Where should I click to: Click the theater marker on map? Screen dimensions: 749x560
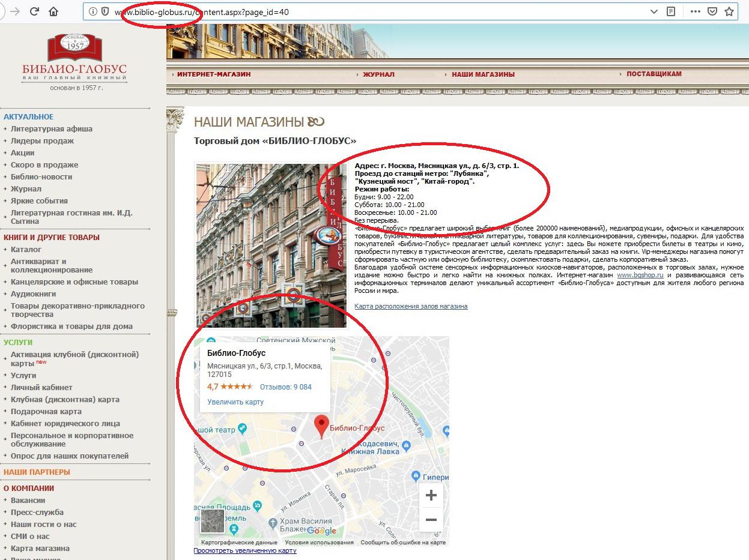pos(242,429)
